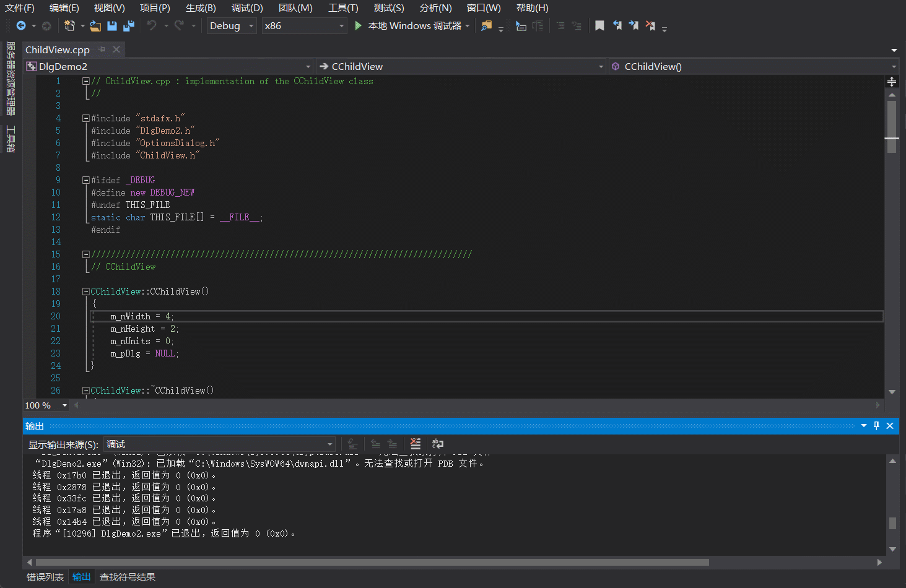Screen dimensions: 906x588
Task: Clear all bookmarks icon in toolbar
Action: (x=650, y=26)
